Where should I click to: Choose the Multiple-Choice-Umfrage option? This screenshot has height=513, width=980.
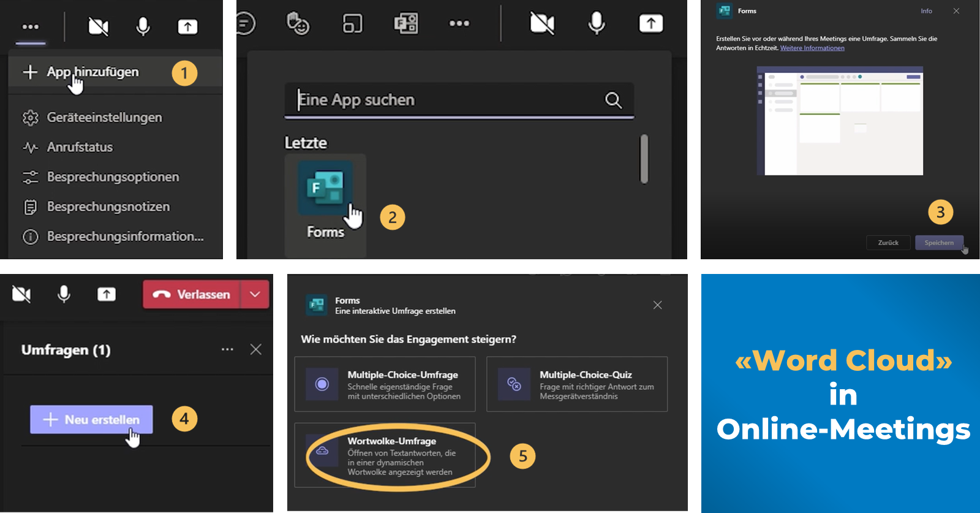[x=385, y=384]
